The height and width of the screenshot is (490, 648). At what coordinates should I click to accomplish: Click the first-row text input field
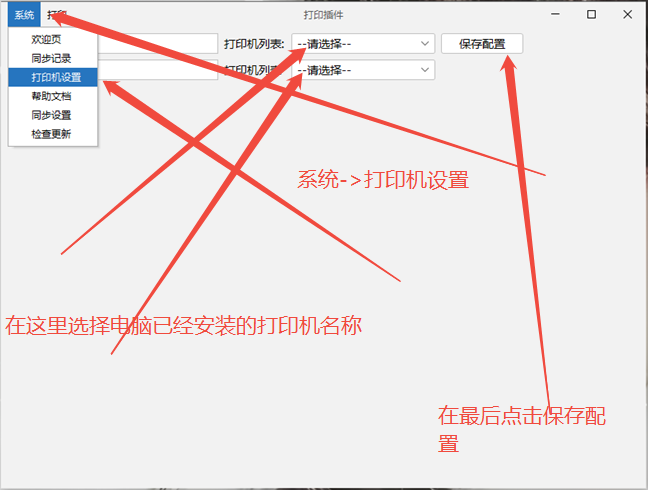[158, 43]
